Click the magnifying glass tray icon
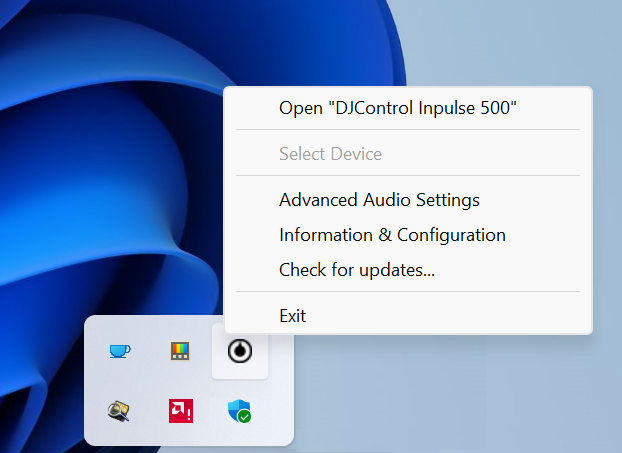 click(119, 411)
